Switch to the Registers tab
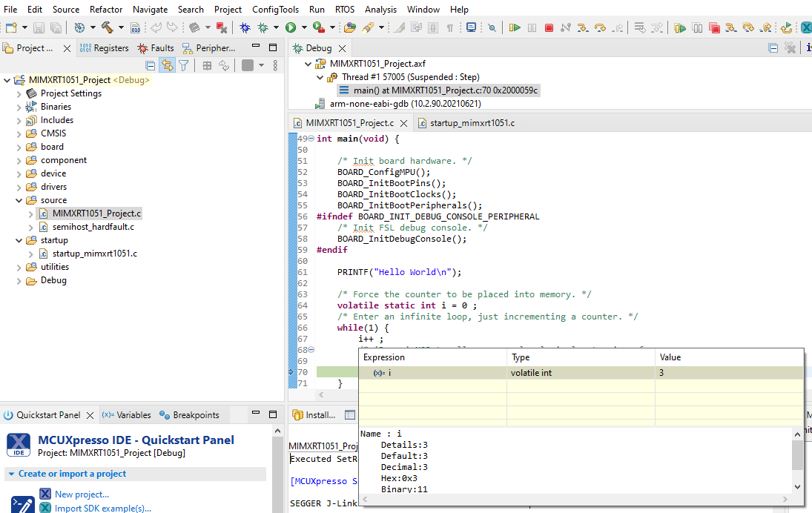Screen dimensions: 812x513 pyautogui.click(x=104, y=48)
